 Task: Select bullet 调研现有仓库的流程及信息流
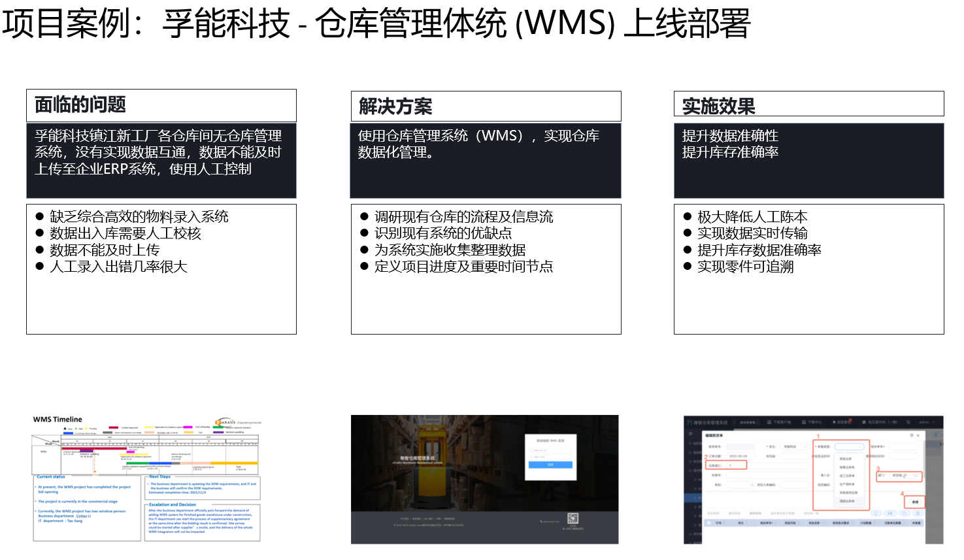point(457,217)
